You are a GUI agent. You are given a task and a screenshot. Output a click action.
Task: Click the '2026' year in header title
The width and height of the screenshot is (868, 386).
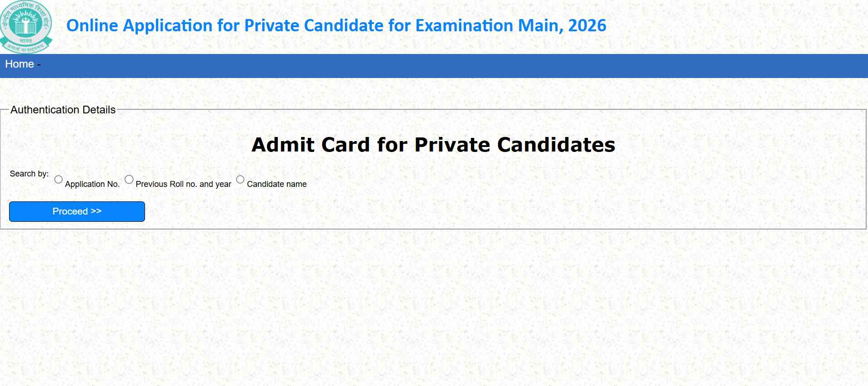pos(587,26)
